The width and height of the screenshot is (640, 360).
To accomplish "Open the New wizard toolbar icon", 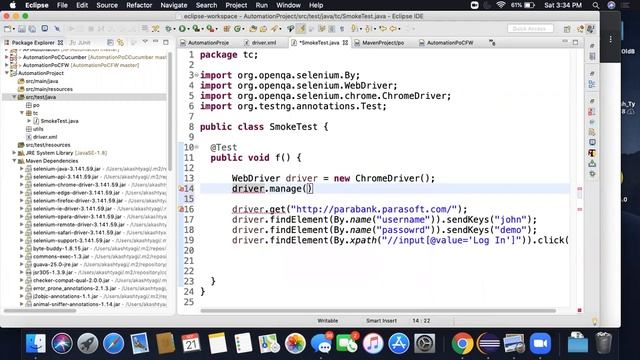I will point(7,29).
